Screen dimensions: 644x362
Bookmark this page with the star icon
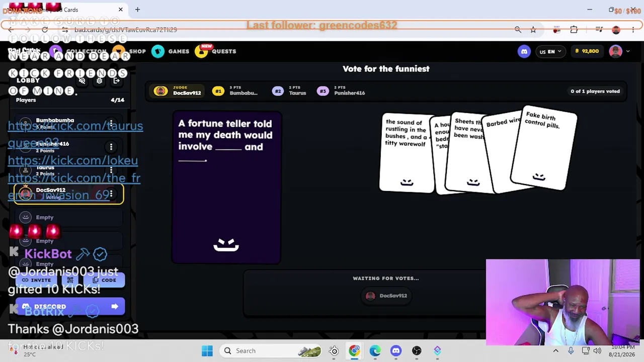(533, 30)
